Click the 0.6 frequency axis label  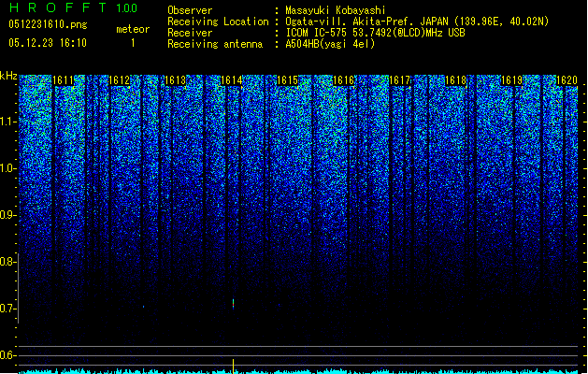8,355
